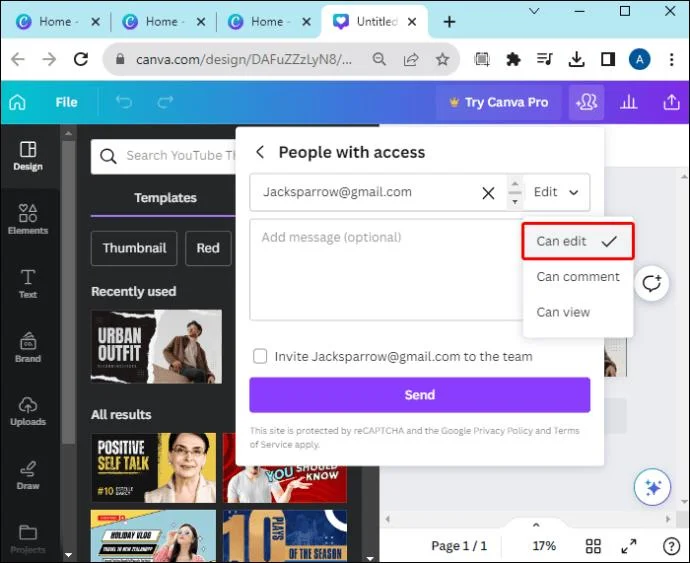Go to Canva home via house icon

[18, 103]
